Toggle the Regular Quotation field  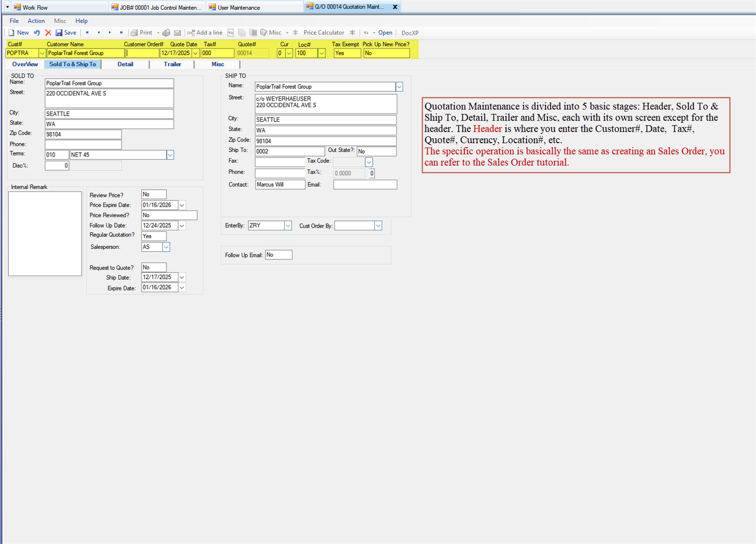coord(153,236)
